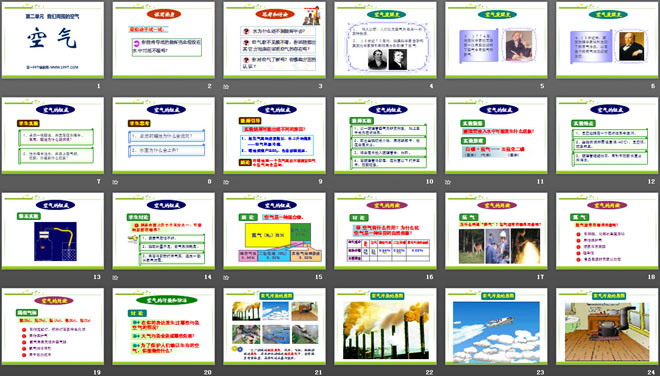Viewport: 660px width, 376px height.
Task: Select slide 12 thumbnail with three conclusion boxes
Action: click(607, 135)
